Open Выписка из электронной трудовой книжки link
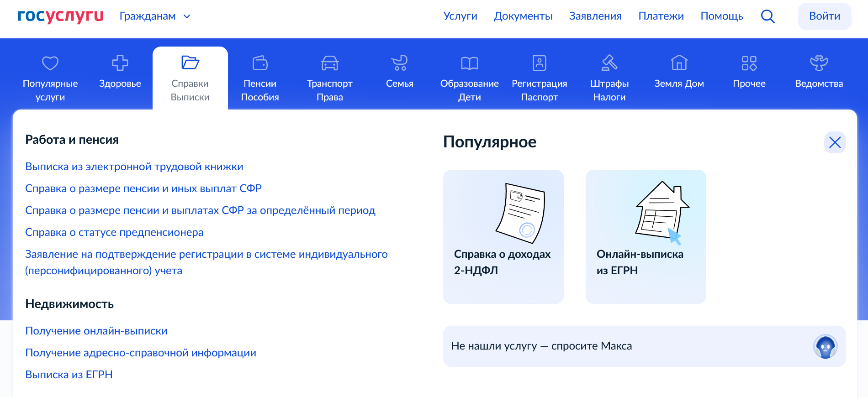 point(134,167)
